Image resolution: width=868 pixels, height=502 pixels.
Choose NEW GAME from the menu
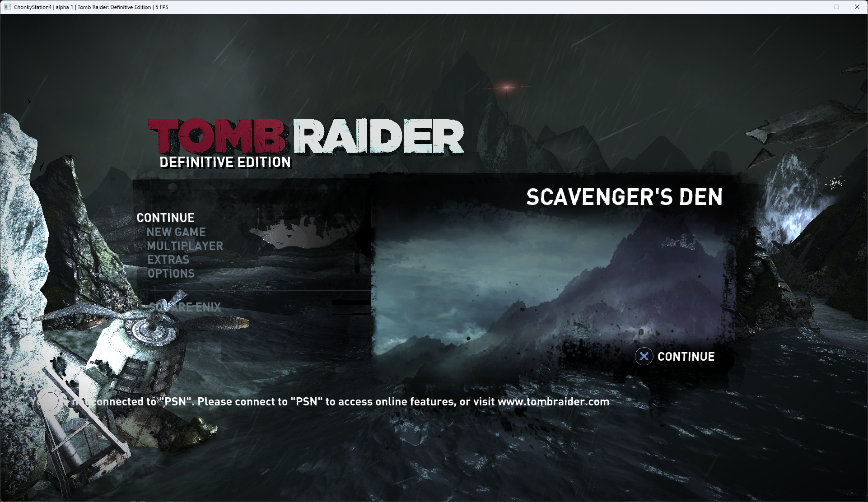176,232
